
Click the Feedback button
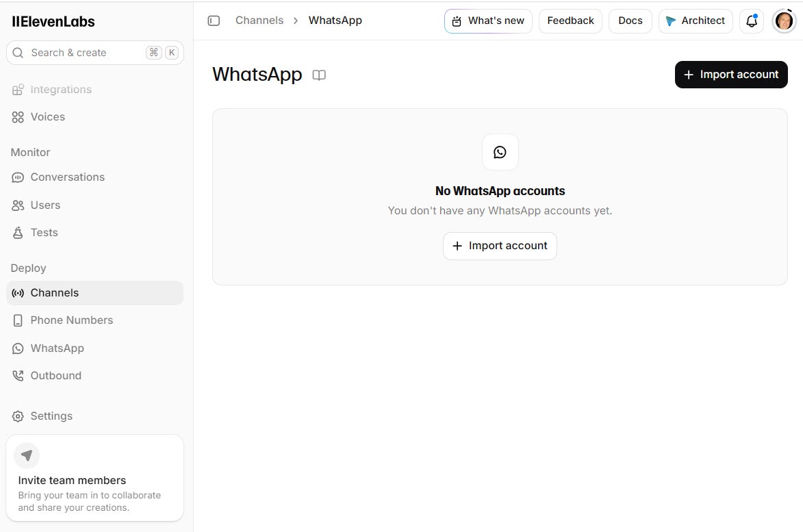coord(570,21)
